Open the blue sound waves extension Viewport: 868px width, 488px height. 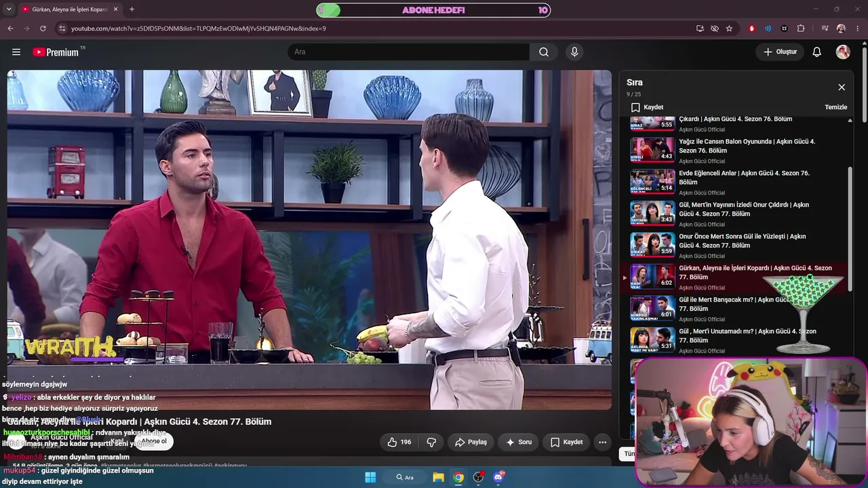[768, 28]
